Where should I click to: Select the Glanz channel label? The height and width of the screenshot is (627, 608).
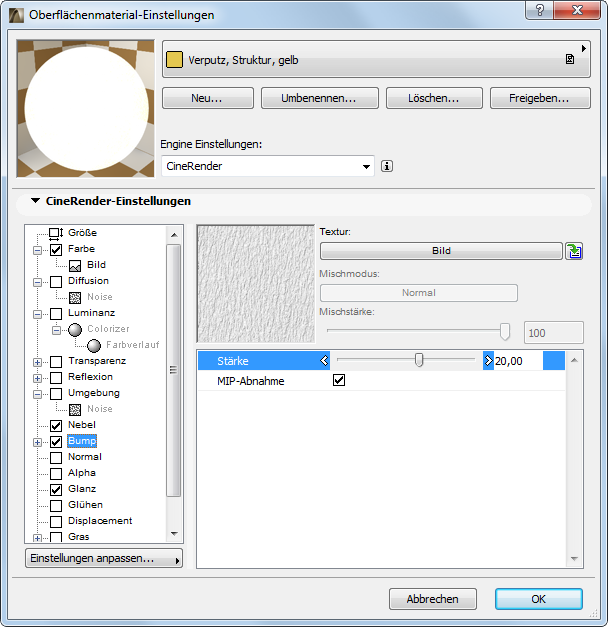pyautogui.click(x=82, y=489)
